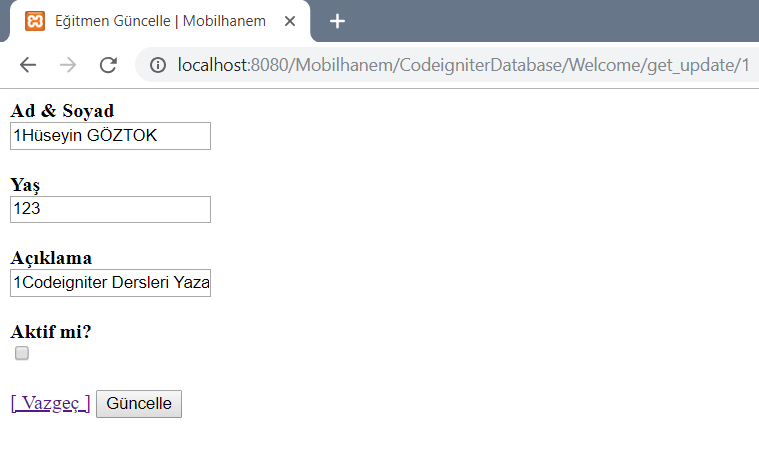Viewport: 759px width, 451px height.
Task: Click into the Yaş input field
Action: (x=110, y=209)
